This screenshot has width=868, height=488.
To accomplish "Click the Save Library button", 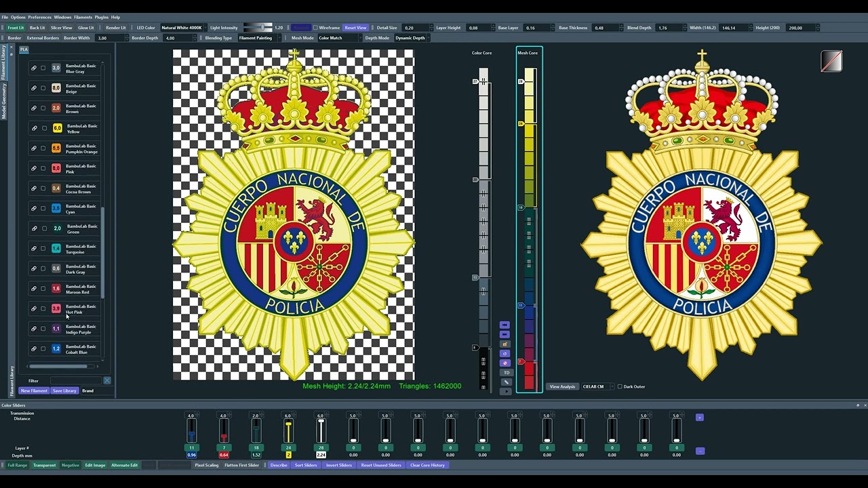I will 64,391.
